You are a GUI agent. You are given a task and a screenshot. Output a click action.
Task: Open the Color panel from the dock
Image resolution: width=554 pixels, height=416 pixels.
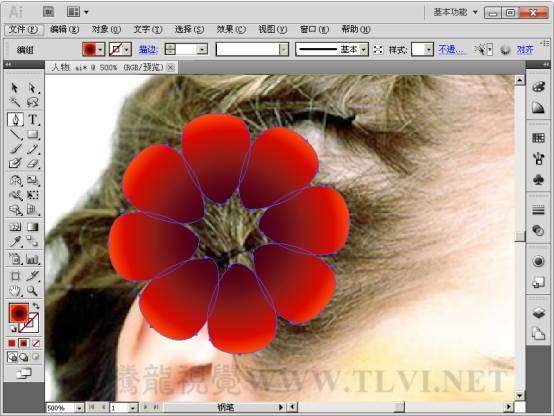tap(538, 86)
